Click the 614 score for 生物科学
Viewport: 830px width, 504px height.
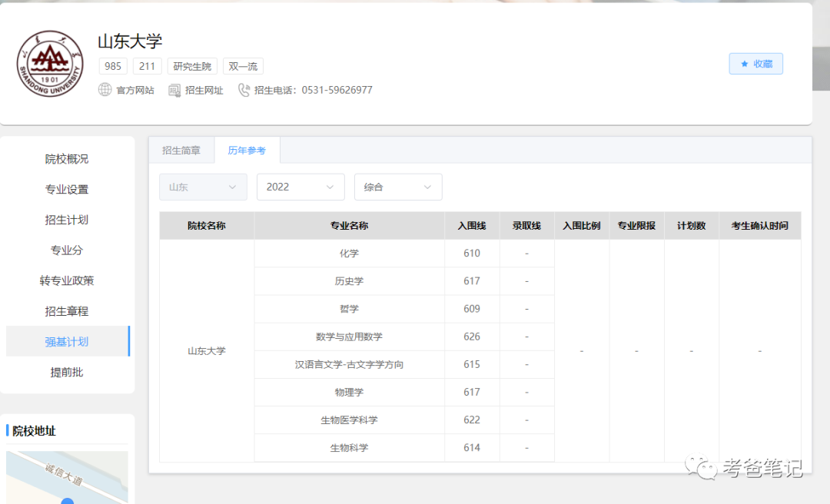(472, 448)
